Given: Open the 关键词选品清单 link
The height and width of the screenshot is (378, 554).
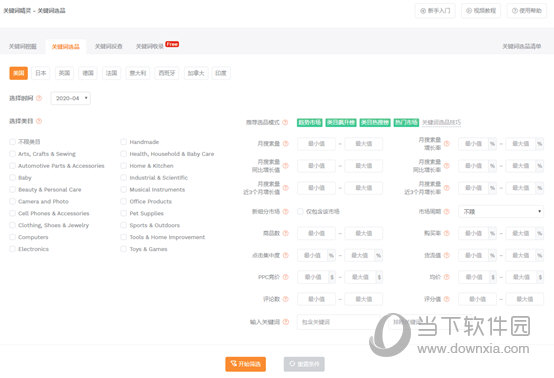Looking at the screenshot, I should (x=521, y=46).
